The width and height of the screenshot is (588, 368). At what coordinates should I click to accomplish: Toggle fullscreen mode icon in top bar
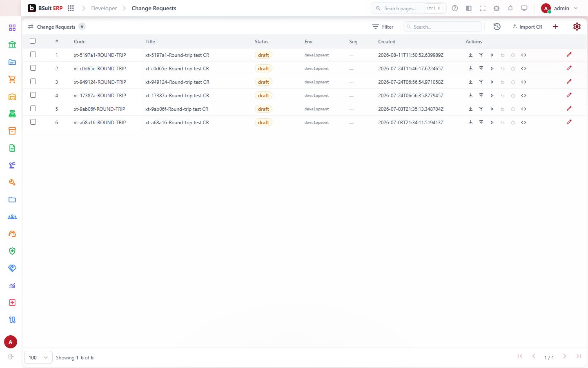(483, 8)
